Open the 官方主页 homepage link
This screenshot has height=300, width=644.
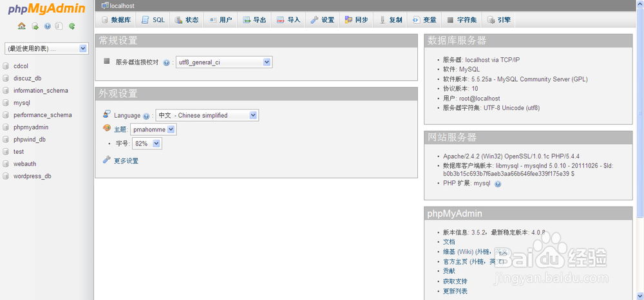[x=455, y=261]
